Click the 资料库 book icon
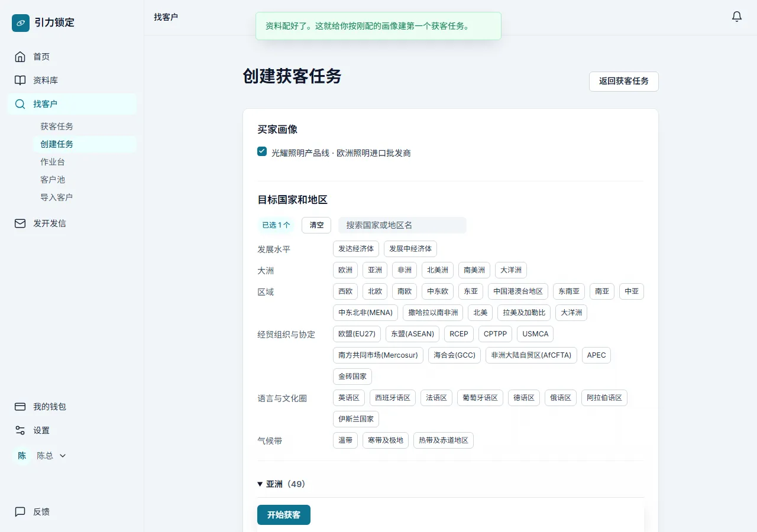 [x=20, y=80]
